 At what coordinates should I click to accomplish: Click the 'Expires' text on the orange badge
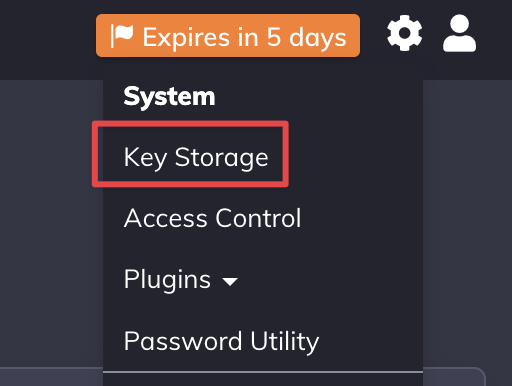pos(186,38)
